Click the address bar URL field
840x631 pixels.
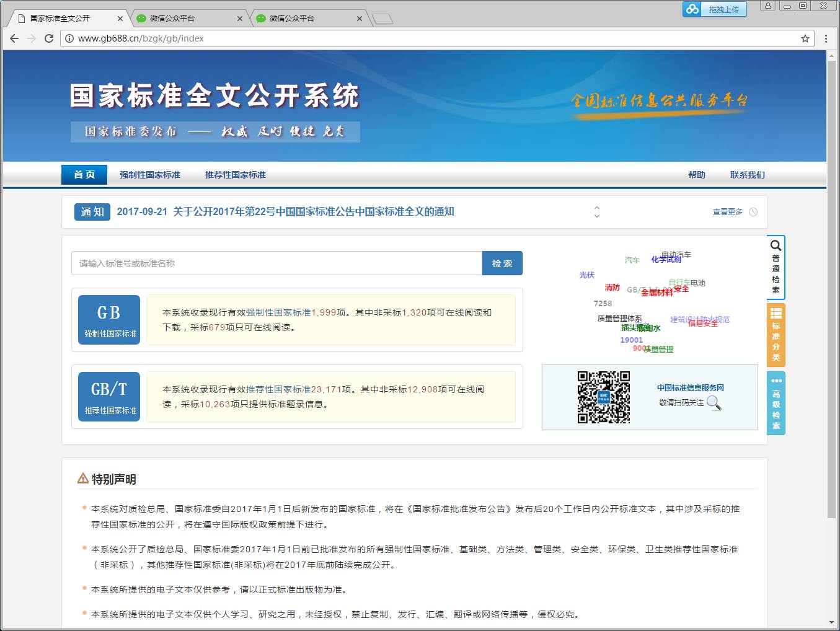pos(434,38)
